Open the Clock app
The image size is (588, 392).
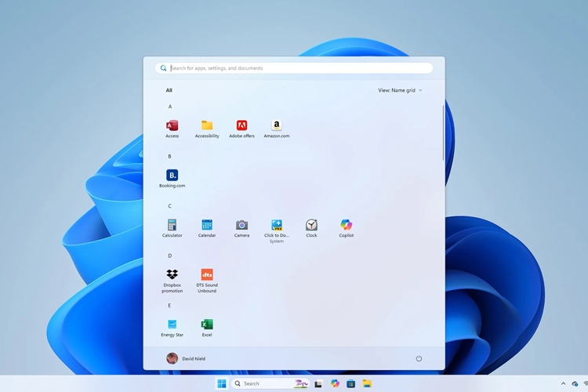tap(311, 228)
